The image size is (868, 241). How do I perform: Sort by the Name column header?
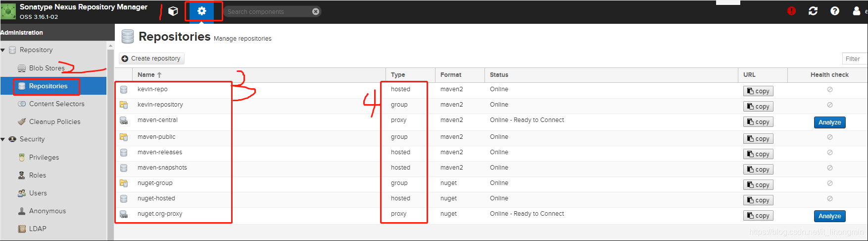[x=259, y=75]
